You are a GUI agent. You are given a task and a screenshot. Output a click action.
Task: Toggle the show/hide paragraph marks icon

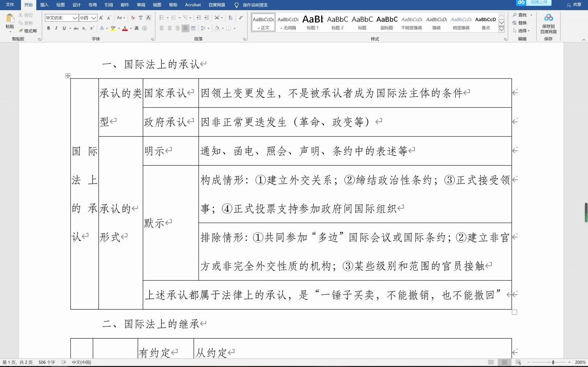(241, 18)
